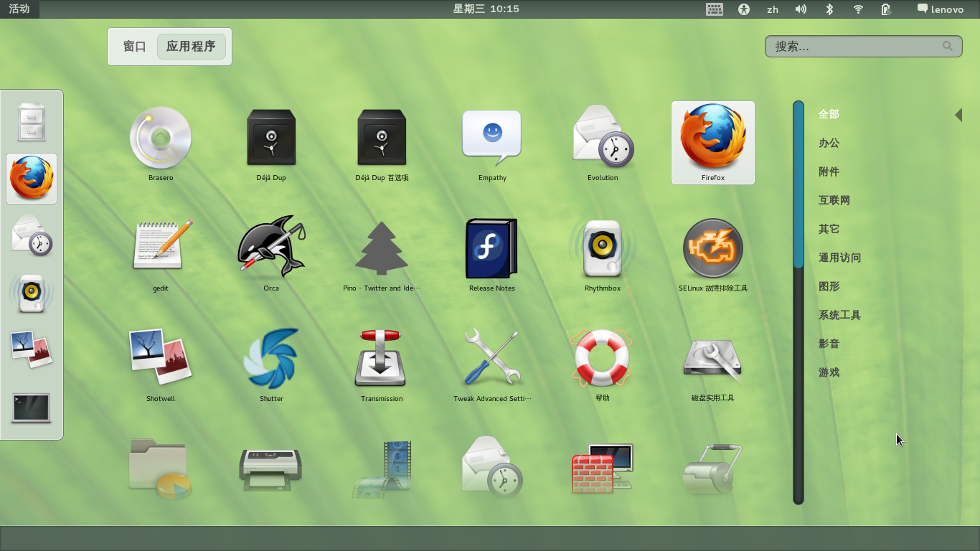The width and height of the screenshot is (980, 551).
Task: Filter by 附件 category
Action: point(829,171)
